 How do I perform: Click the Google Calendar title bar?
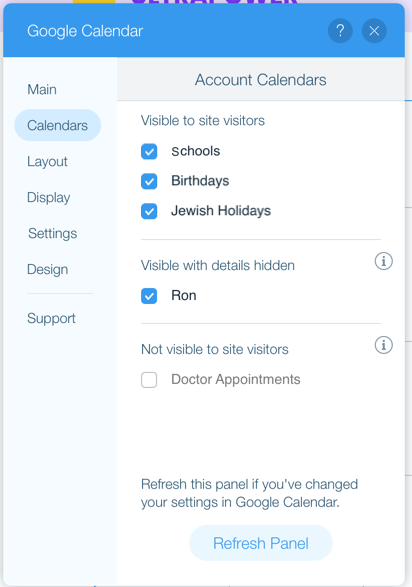204,31
